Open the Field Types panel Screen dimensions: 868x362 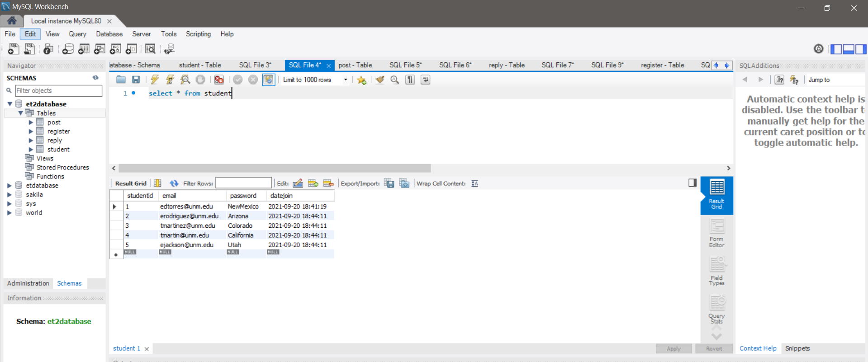pyautogui.click(x=716, y=272)
